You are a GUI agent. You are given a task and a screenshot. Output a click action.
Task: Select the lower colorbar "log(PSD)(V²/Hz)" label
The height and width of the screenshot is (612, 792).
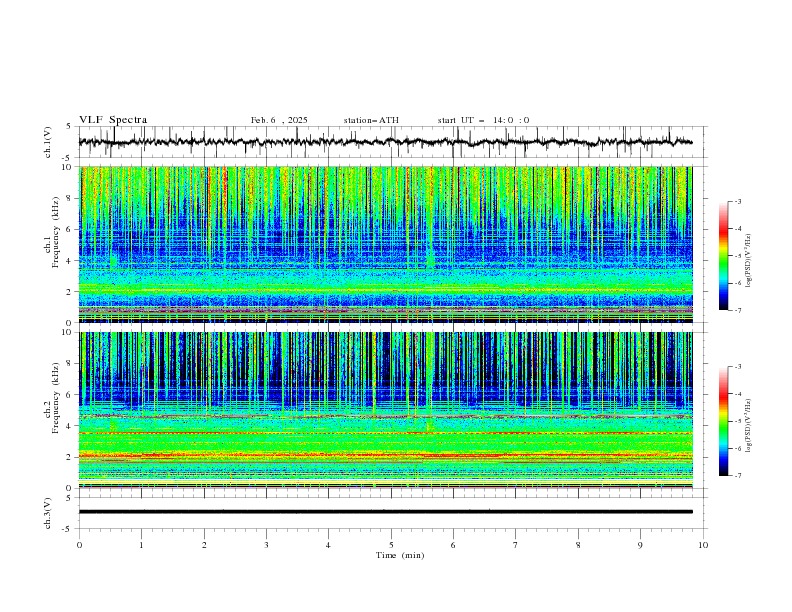[x=749, y=426]
